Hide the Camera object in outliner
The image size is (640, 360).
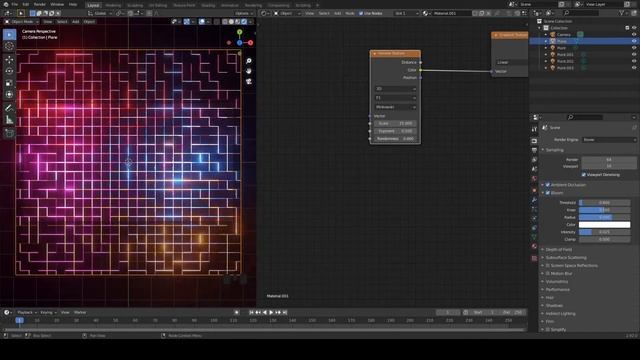tap(634, 35)
